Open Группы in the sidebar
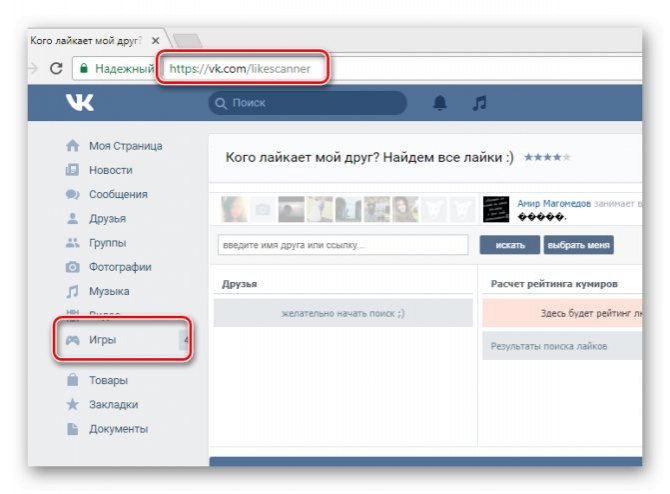This screenshot has width=670, height=494. point(107,243)
